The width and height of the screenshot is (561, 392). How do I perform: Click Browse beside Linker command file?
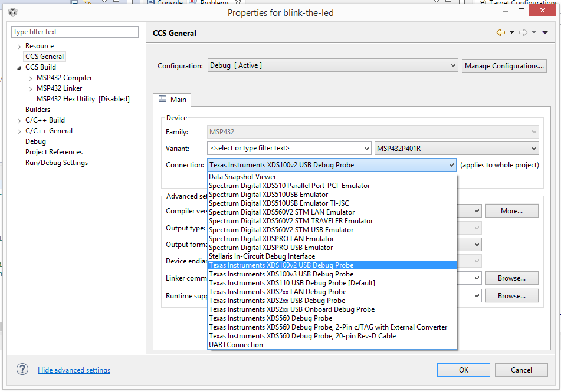(x=511, y=278)
